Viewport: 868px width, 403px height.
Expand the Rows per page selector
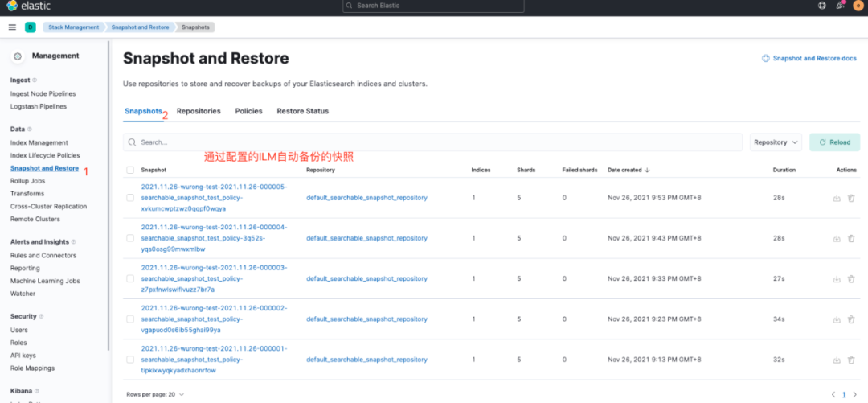pyautogui.click(x=155, y=394)
